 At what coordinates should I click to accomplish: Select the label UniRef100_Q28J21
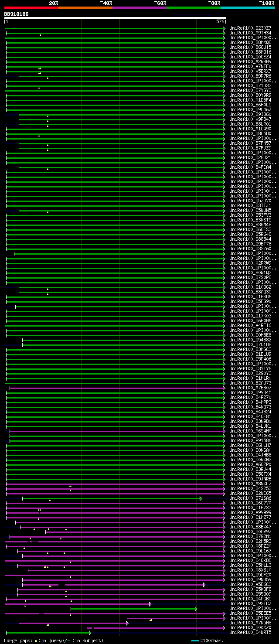coord(250,157)
